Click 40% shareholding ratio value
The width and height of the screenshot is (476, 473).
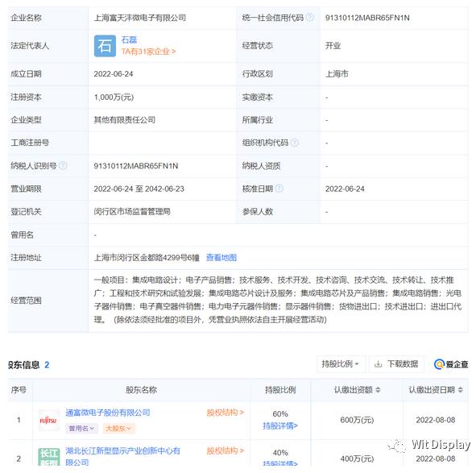click(x=280, y=453)
